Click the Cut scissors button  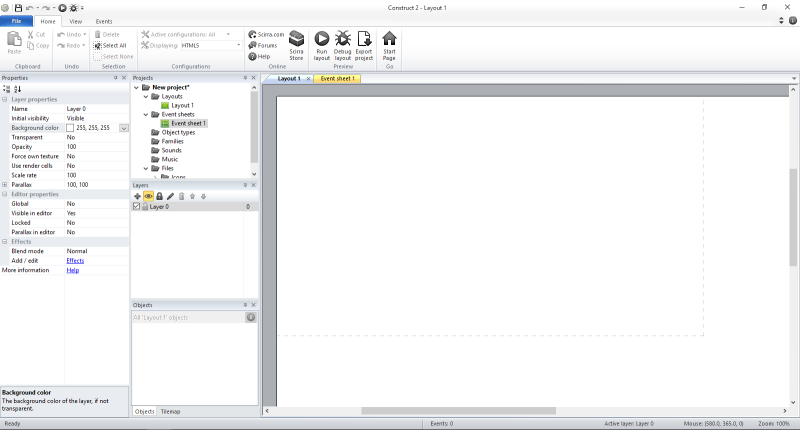36,34
